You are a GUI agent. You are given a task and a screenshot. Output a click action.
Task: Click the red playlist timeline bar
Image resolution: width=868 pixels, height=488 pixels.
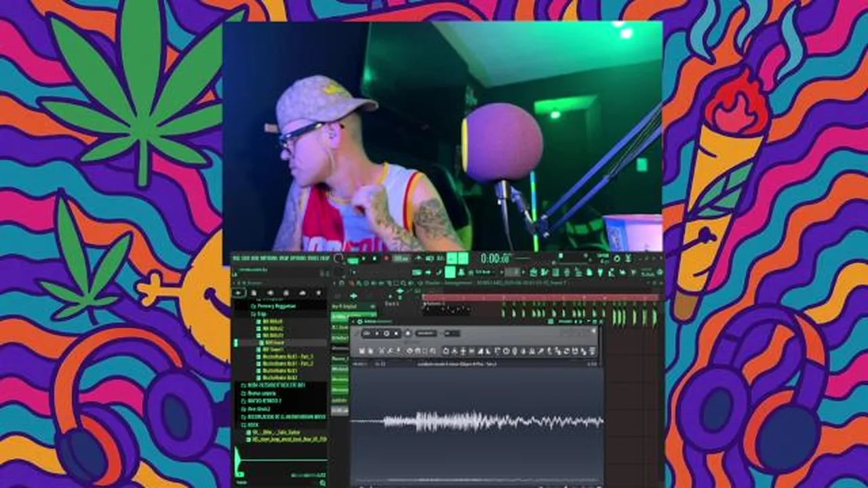[x=541, y=297]
